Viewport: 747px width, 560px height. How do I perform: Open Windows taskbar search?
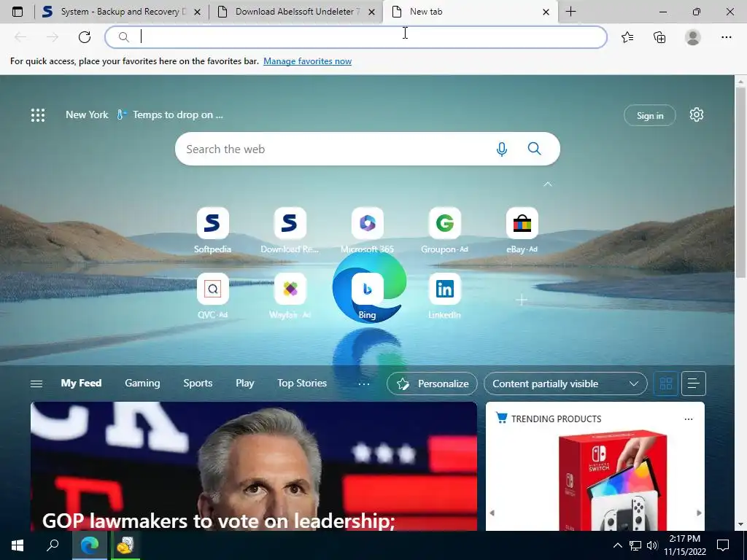[x=53, y=545]
